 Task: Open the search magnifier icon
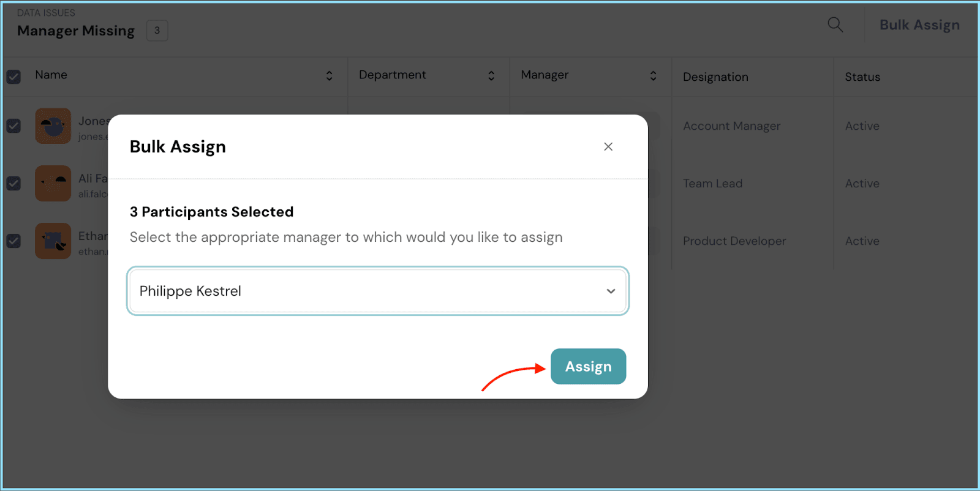[x=835, y=25]
